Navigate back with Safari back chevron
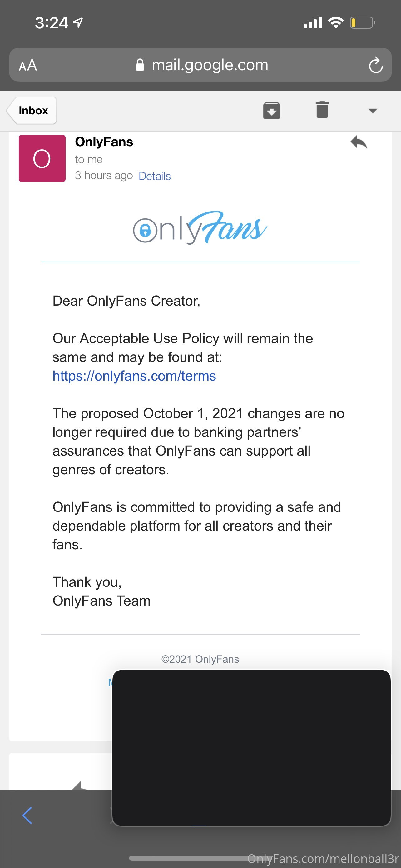Viewport: 401px width, 868px height. pos(27,816)
